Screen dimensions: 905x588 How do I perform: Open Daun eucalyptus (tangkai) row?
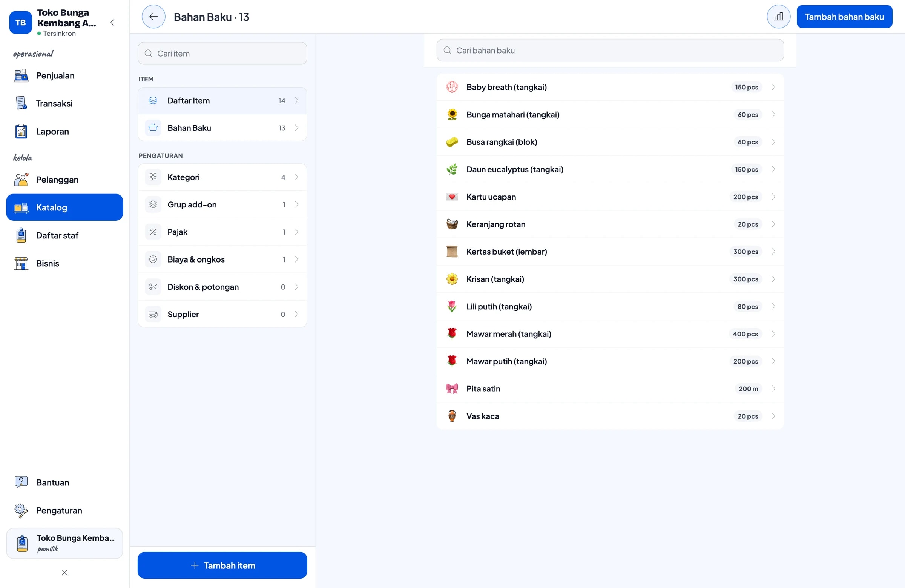[x=610, y=169]
